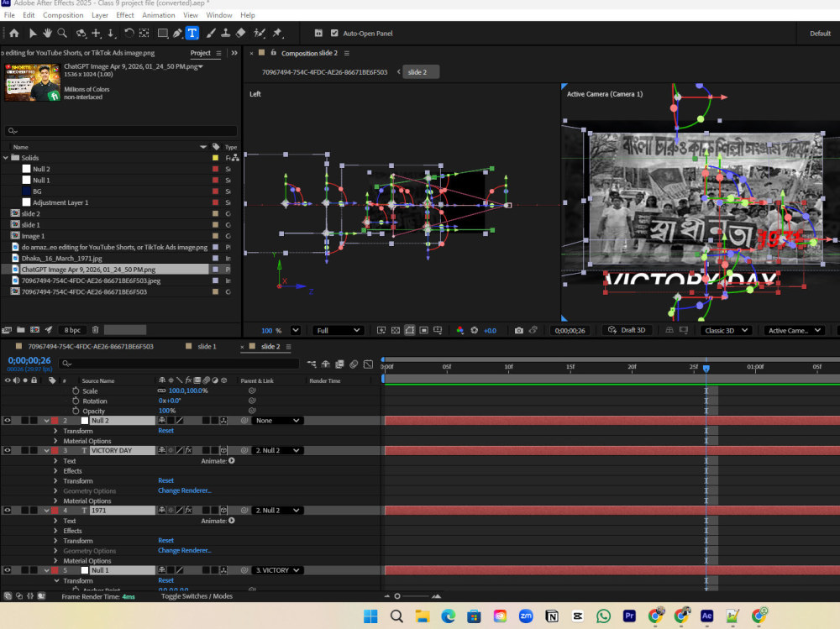Viewport: 840px width, 629px height.
Task: Open Adobe After Effects from the taskbar
Action: 706,616
